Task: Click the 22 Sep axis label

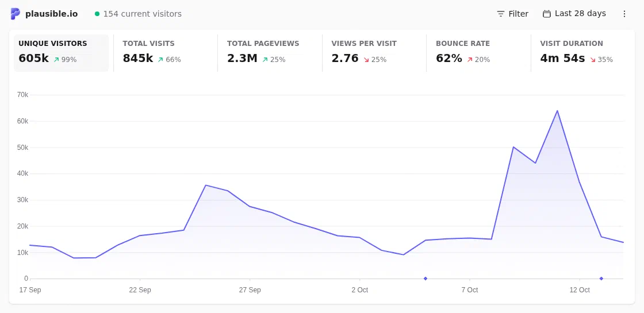Action: pyautogui.click(x=140, y=290)
